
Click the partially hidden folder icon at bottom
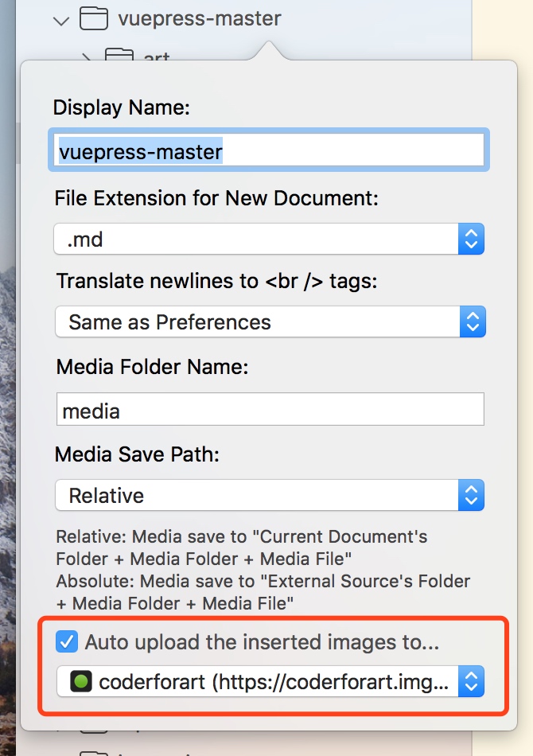point(93,750)
